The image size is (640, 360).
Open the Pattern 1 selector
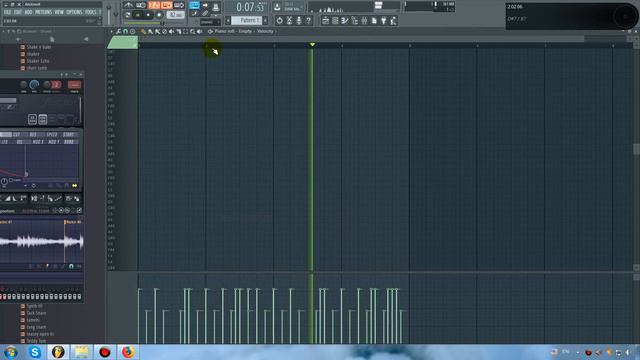(247, 20)
